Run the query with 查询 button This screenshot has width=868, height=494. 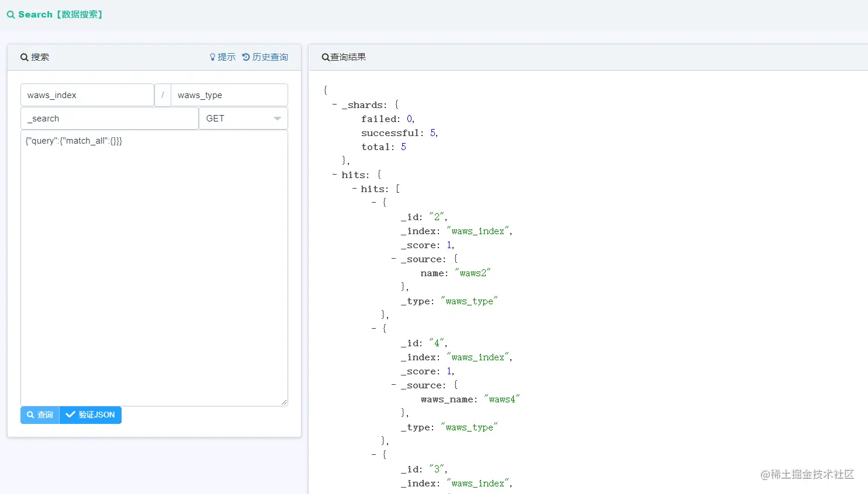[40, 415]
